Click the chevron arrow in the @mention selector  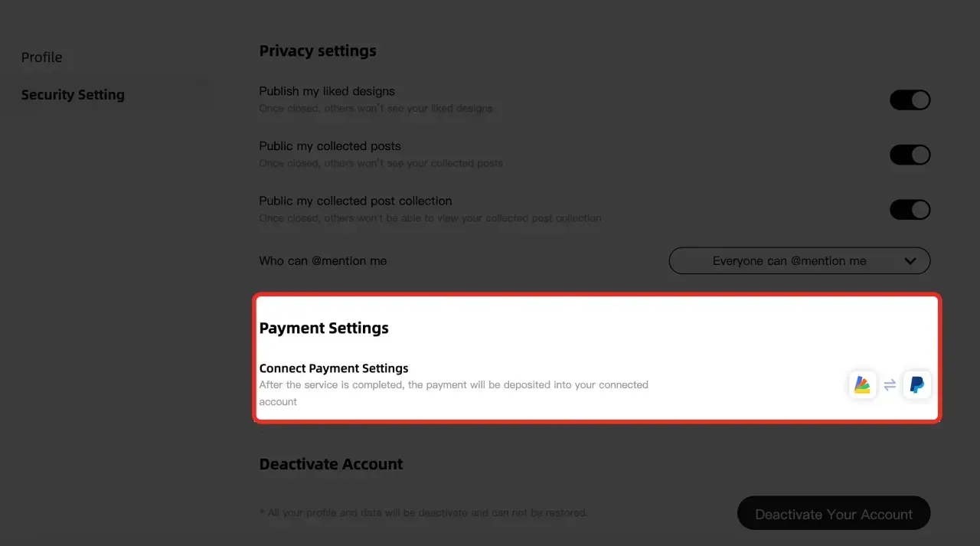pyautogui.click(x=910, y=261)
